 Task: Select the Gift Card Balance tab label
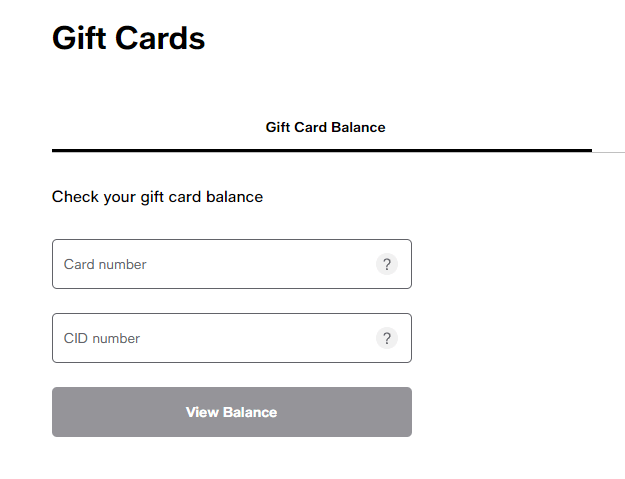(x=325, y=128)
